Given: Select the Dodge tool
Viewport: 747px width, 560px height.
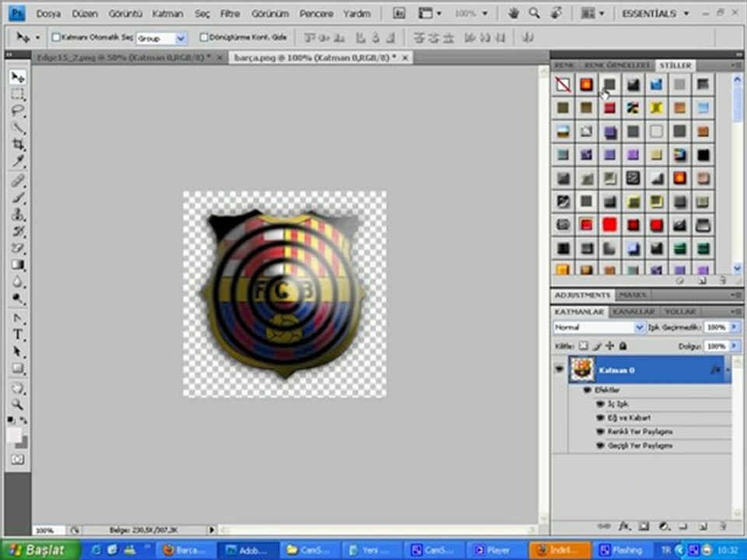Looking at the screenshot, I should pyautogui.click(x=18, y=299).
